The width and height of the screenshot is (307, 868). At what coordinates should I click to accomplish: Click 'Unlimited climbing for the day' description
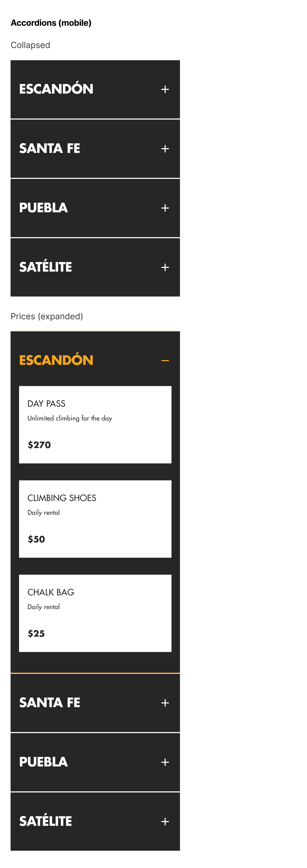[70, 418]
